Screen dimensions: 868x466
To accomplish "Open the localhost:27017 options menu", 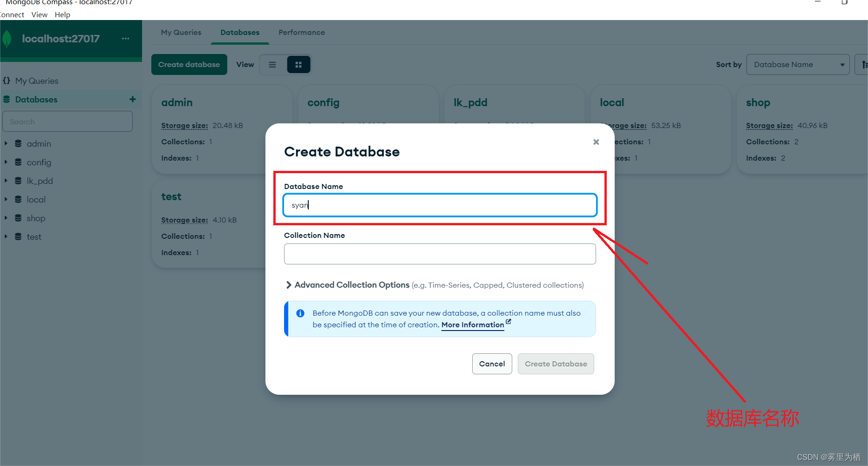I will 126,39.
